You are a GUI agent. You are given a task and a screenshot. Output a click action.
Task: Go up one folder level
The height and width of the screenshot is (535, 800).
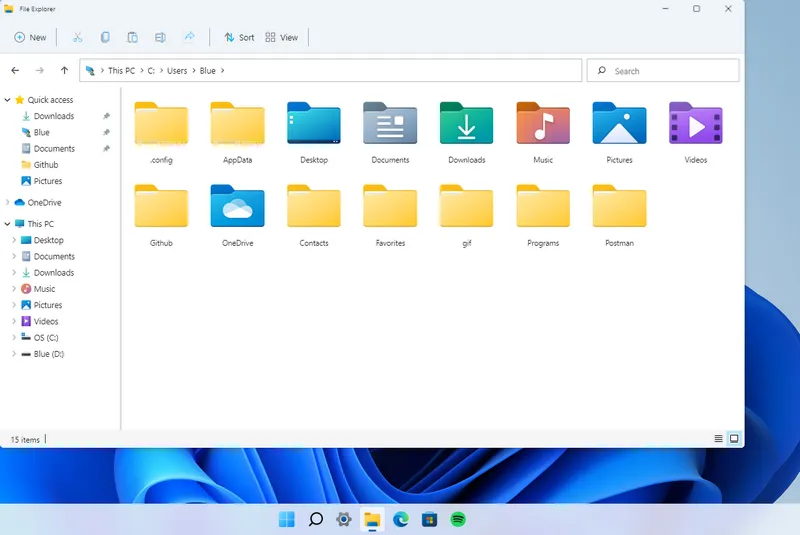coord(64,70)
